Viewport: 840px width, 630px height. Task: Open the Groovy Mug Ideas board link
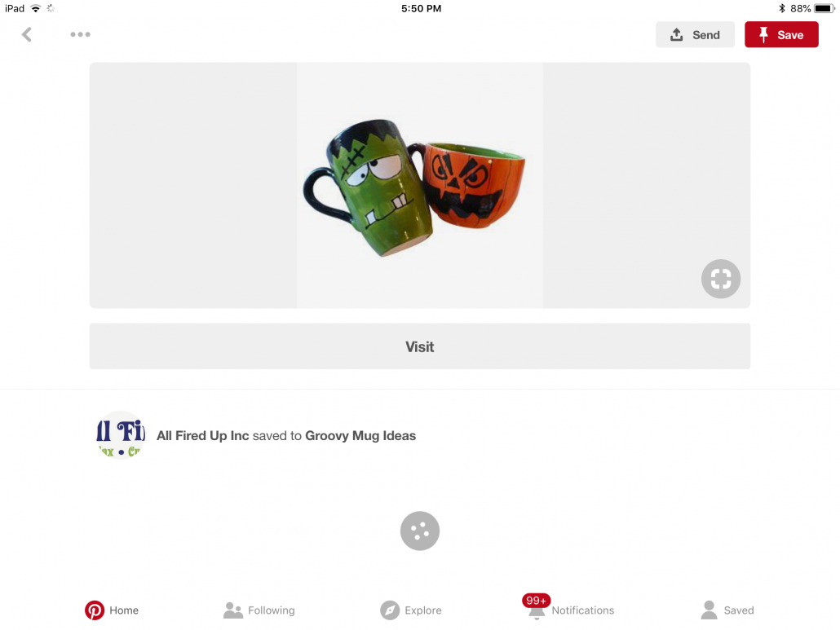pos(360,436)
